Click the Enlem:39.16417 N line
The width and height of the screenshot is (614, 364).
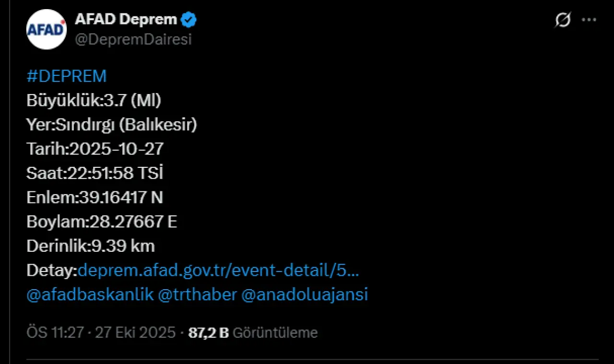[x=95, y=198]
